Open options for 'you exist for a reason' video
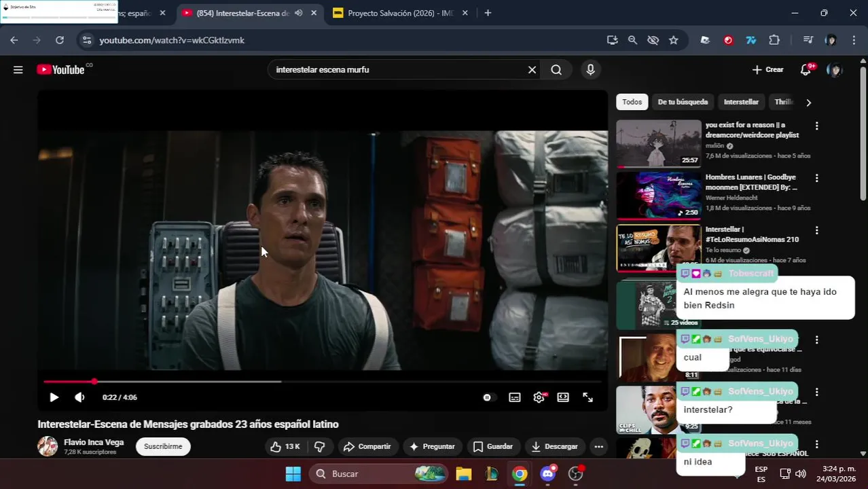868x489 pixels. (x=816, y=126)
